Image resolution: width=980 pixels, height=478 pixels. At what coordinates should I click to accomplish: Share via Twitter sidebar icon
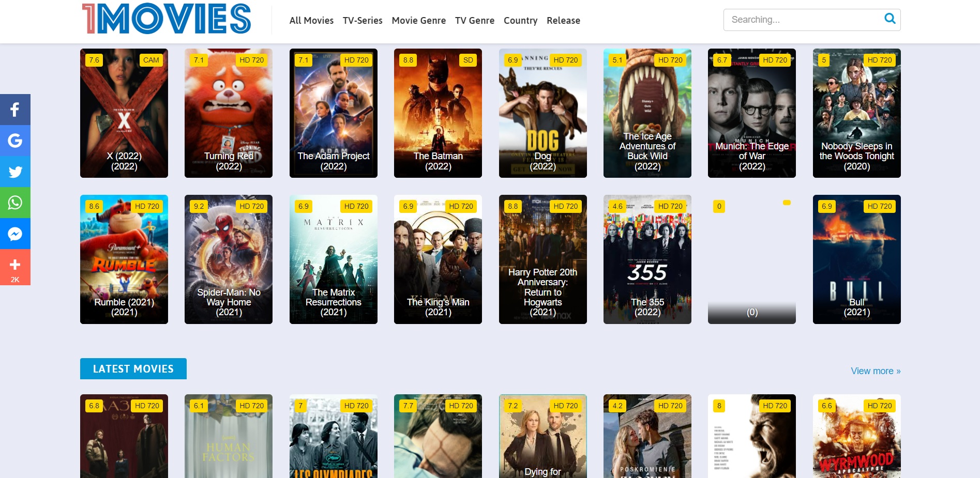15,172
